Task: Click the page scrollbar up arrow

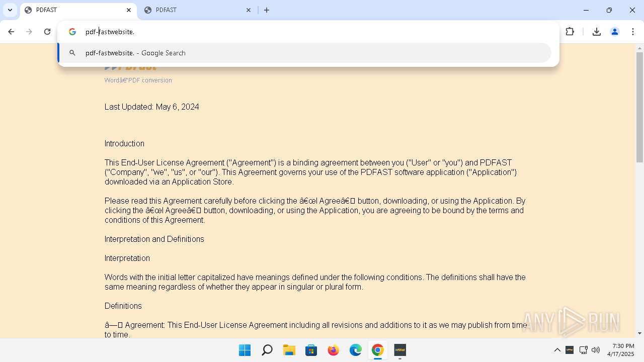Action: 639,48
